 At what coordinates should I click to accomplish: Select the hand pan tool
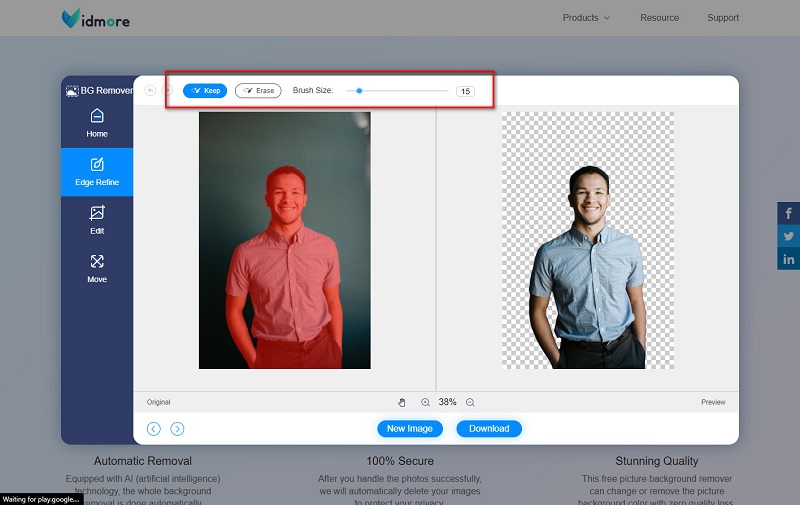(x=402, y=402)
